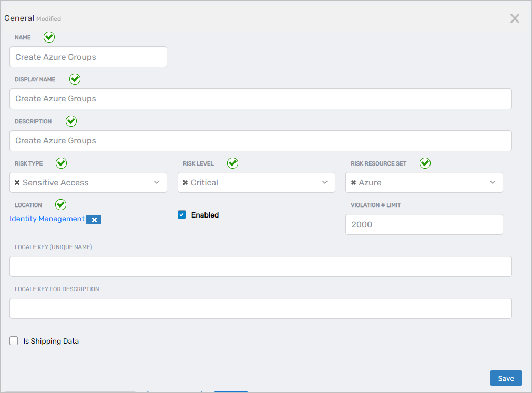
Task: Click the green checkmark next to LOCATION
Action: (x=60, y=205)
